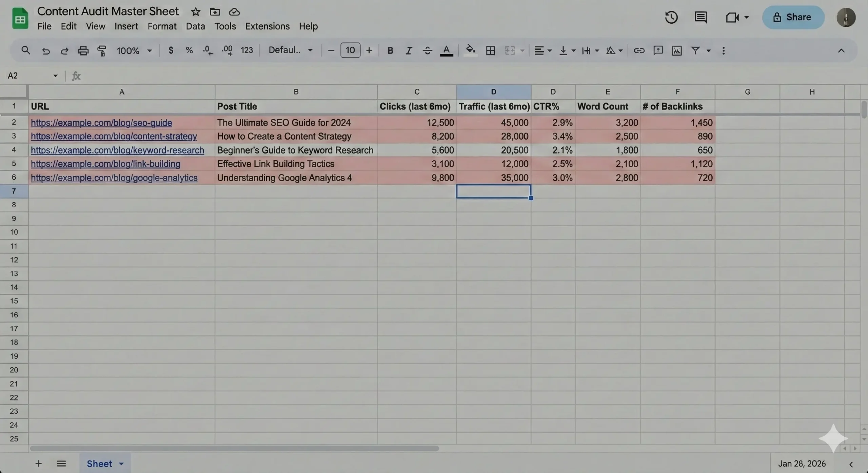868x473 pixels.
Task: Click the paint format tool
Action: 101,50
